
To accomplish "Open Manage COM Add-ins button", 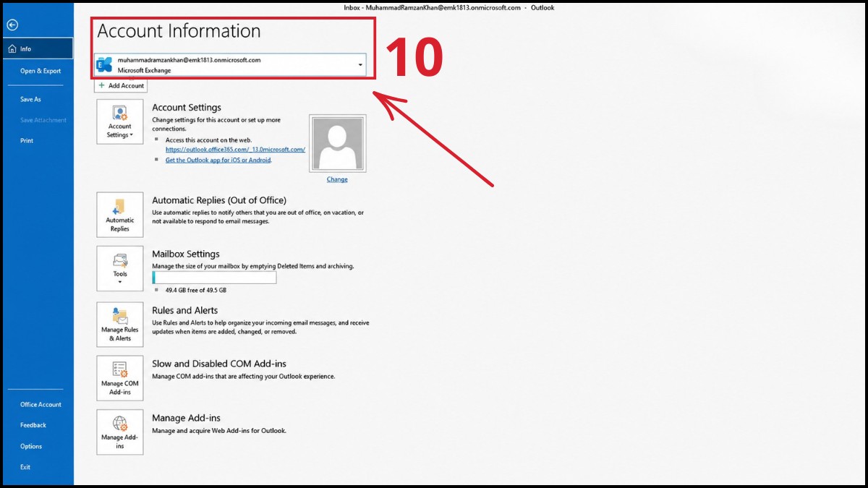I will tap(120, 377).
